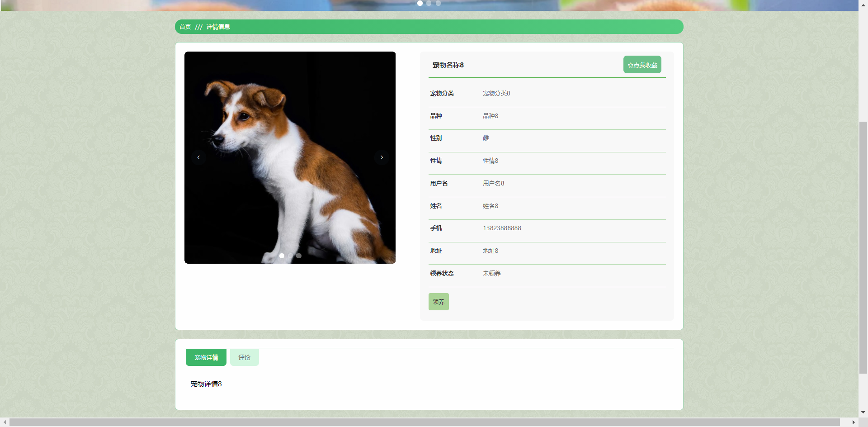Select the third dot of pet photo carousel

(299, 256)
